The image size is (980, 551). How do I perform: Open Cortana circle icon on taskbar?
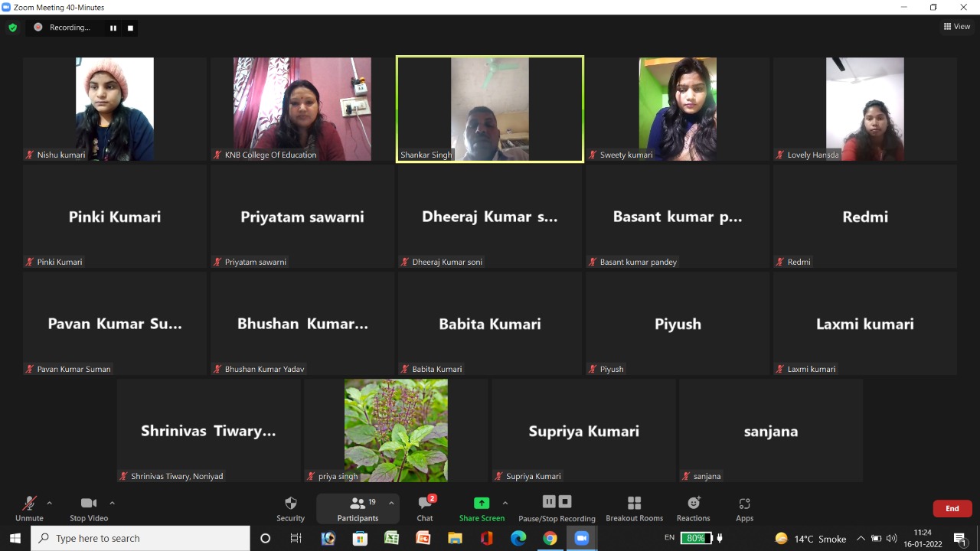[266, 538]
